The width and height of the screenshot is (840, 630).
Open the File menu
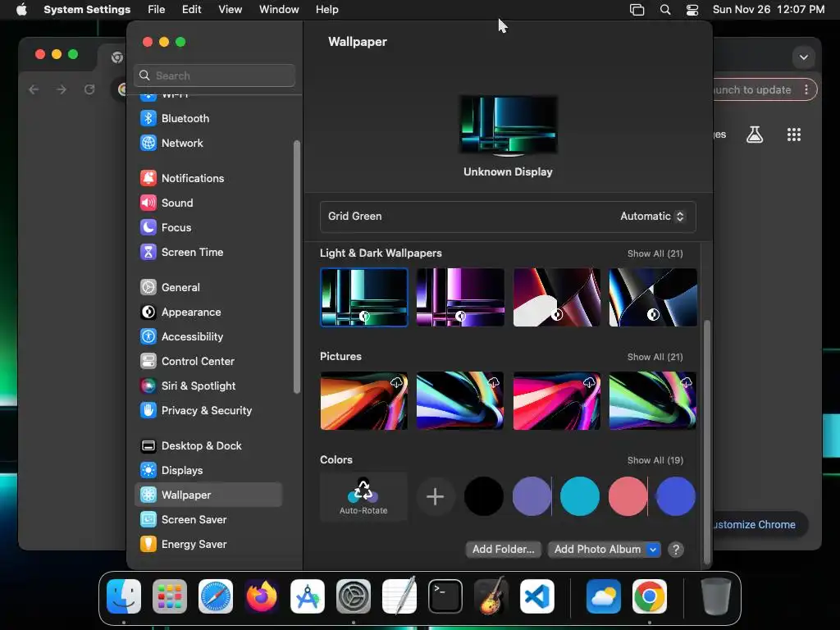tap(157, 10)
